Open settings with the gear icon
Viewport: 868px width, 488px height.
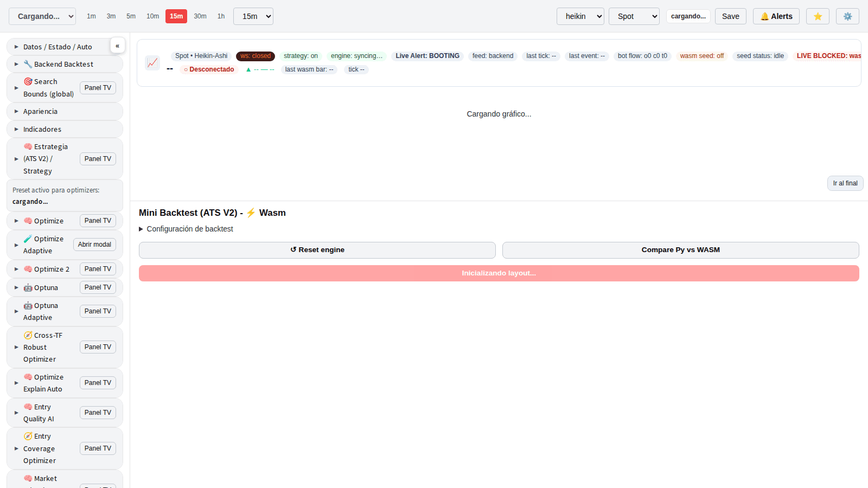point(847,16)
